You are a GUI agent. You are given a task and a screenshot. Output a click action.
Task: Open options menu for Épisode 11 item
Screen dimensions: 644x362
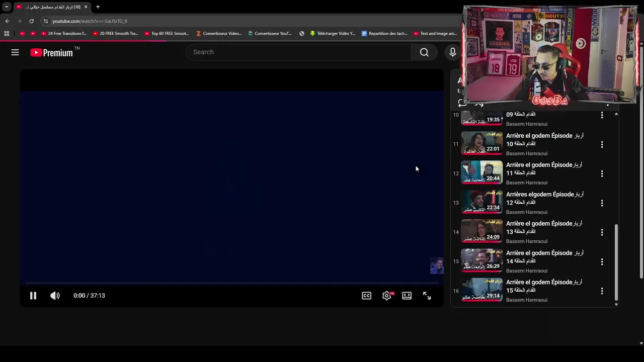[x=602, y=173]
